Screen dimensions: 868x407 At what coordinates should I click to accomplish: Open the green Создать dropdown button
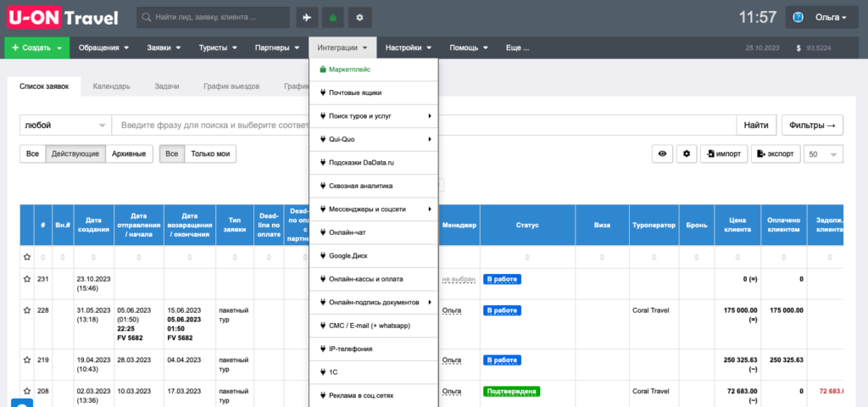pos(37,47)
